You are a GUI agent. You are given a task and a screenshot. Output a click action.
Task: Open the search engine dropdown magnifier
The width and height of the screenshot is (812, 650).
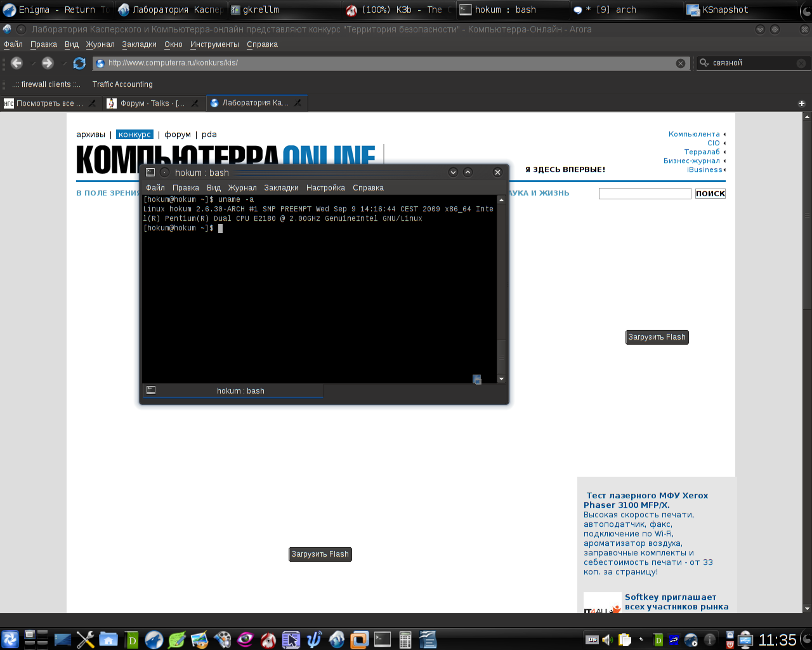(x=704, y=63)
